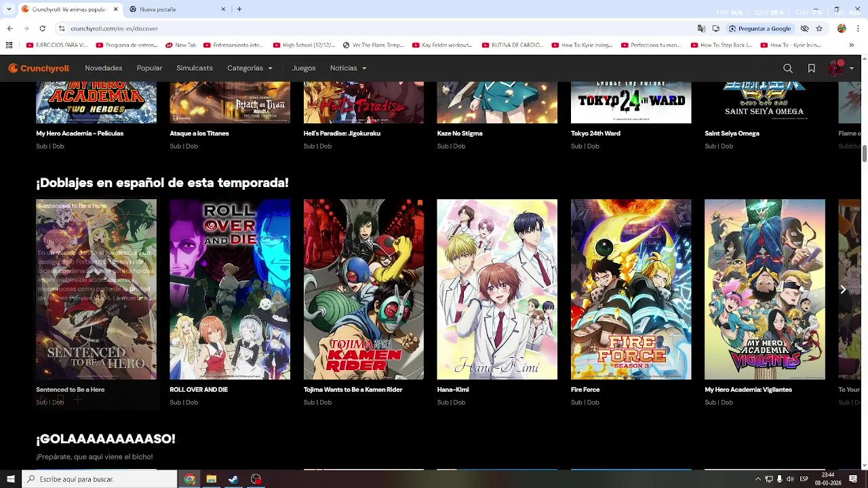Open the volume speaker tray icon
868x488 pixels.
(x=789, y=479)
